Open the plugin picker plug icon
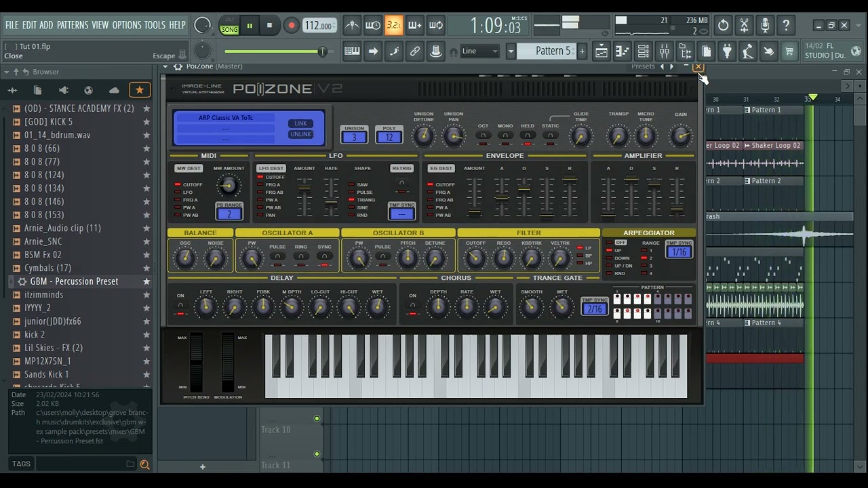 (x=727, y=51)
